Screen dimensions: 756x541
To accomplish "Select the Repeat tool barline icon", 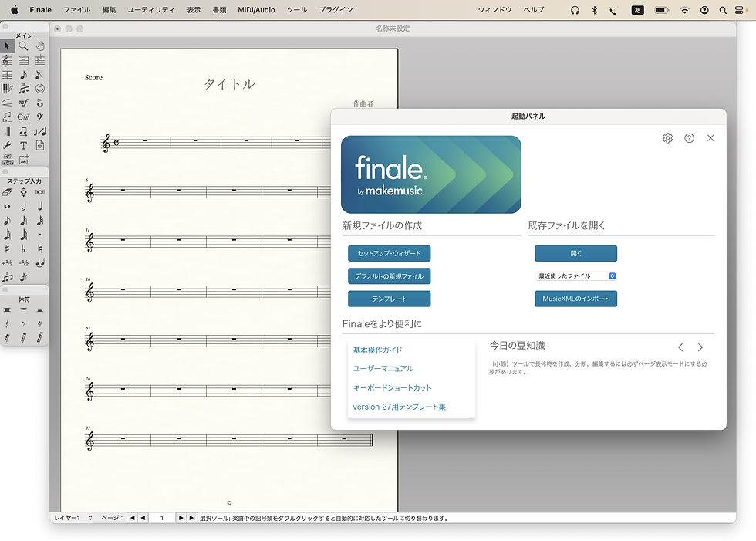I will [x=7, y=131].
